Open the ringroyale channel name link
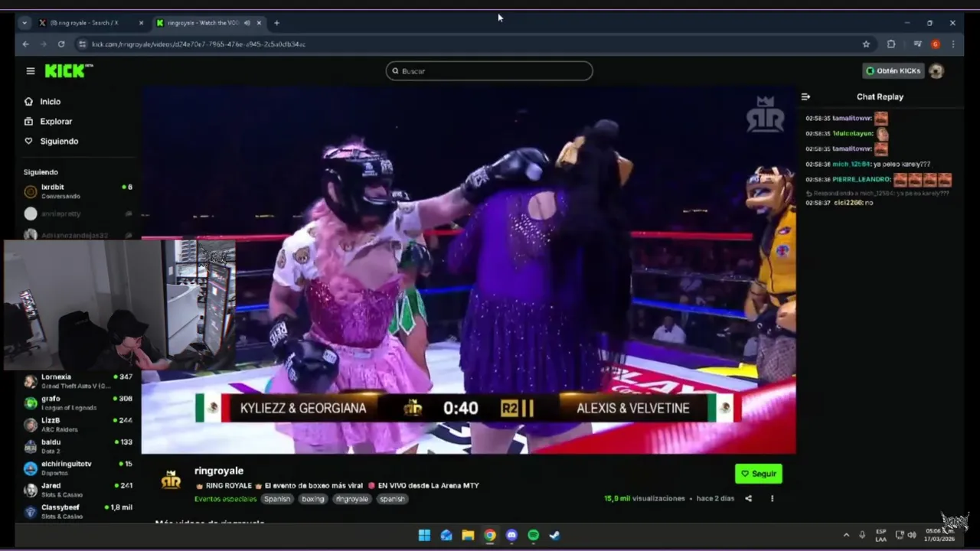The image size is (980, 551). tap(219, 471)
